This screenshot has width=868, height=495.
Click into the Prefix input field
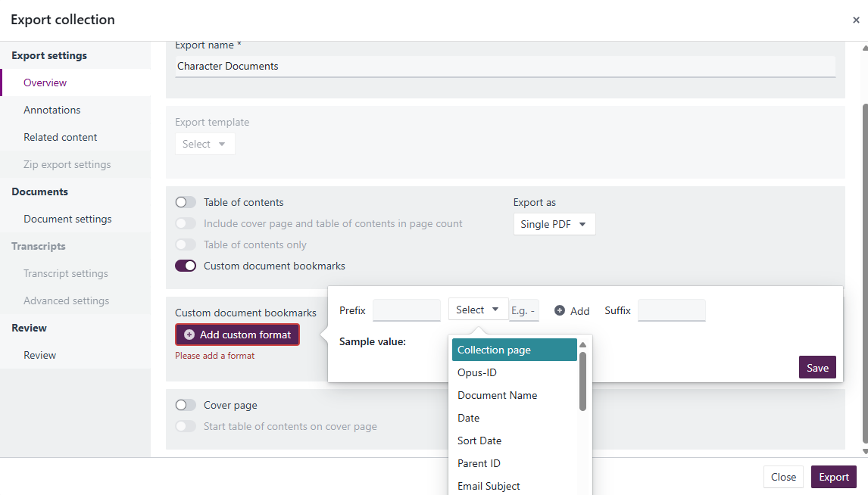(x=406, y=310)
